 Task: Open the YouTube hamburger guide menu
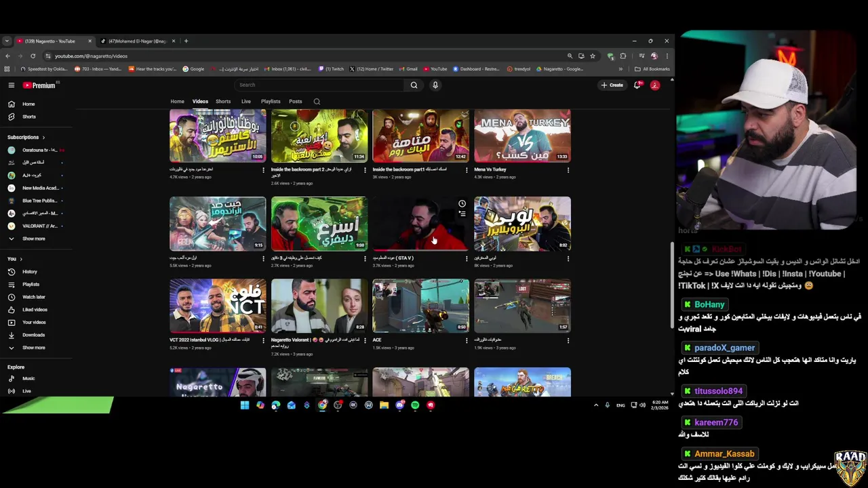[x=12, y=85]
